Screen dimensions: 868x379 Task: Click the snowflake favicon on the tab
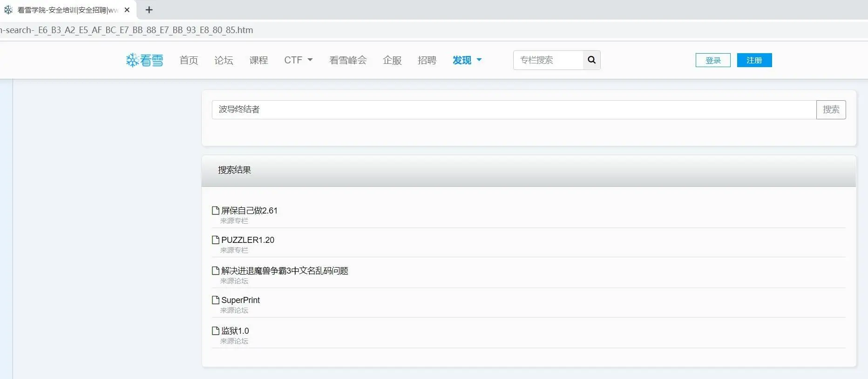coord(8,10)
